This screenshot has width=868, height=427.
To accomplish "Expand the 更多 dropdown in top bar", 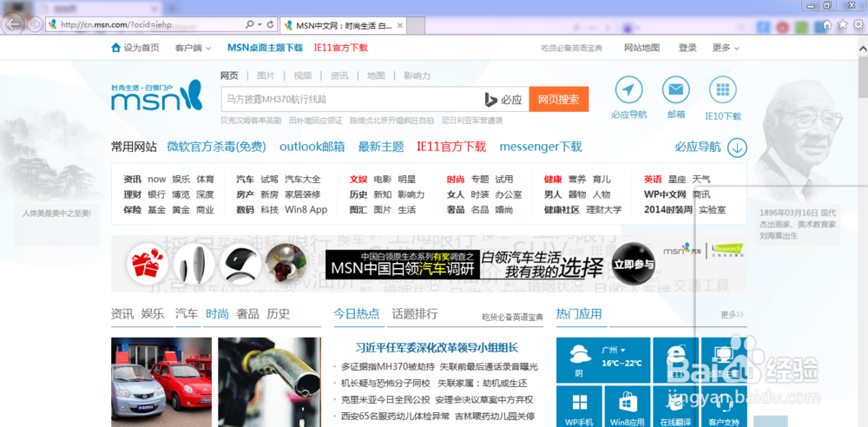I will coord(726,49).
